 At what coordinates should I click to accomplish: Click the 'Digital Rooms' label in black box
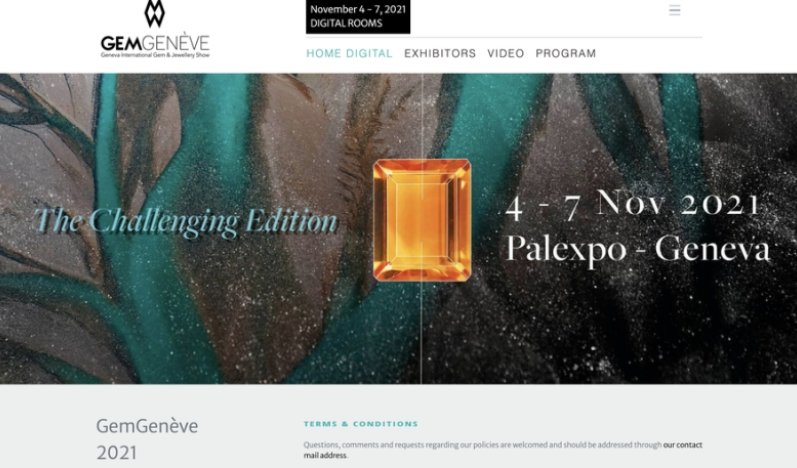click(346, 23)
